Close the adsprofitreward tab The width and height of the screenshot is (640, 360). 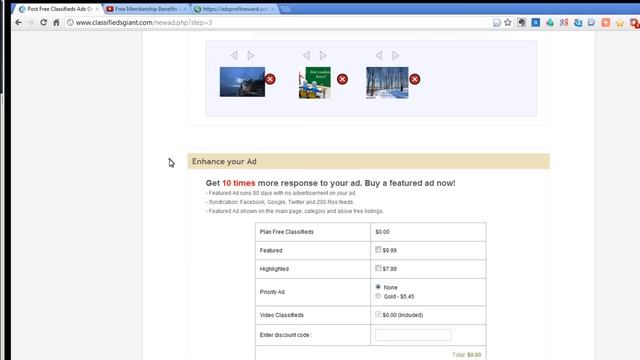(x=273, y=9)
